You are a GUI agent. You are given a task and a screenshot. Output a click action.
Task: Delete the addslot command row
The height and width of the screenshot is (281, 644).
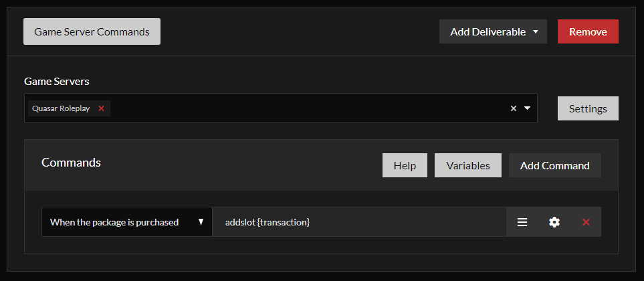(x=586, y=222)
